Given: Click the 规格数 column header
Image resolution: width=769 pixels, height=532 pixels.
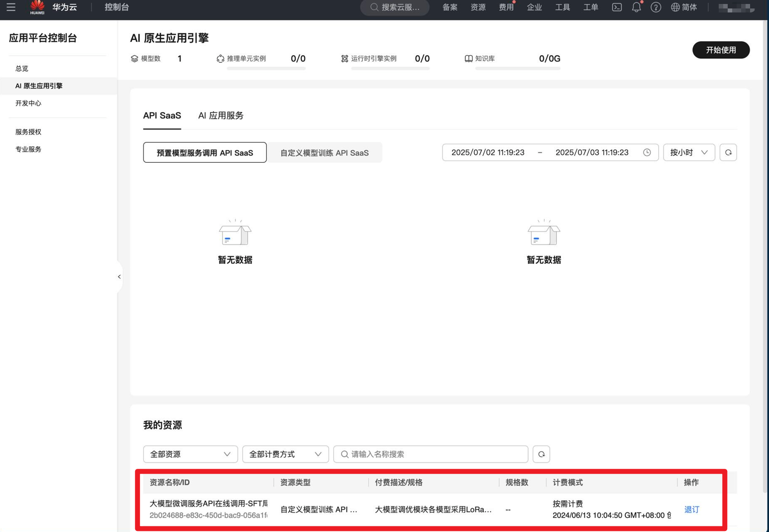Looking at the screenshot, I should coord(517,483).
